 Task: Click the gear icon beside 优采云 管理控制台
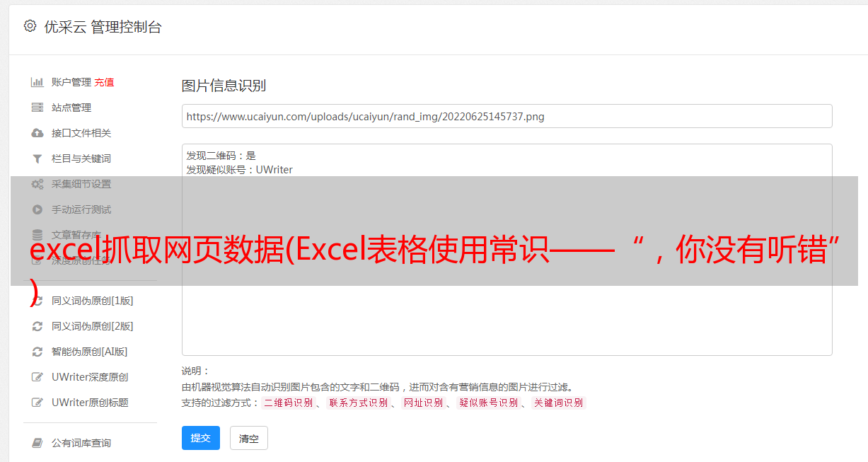click(30, 26)
